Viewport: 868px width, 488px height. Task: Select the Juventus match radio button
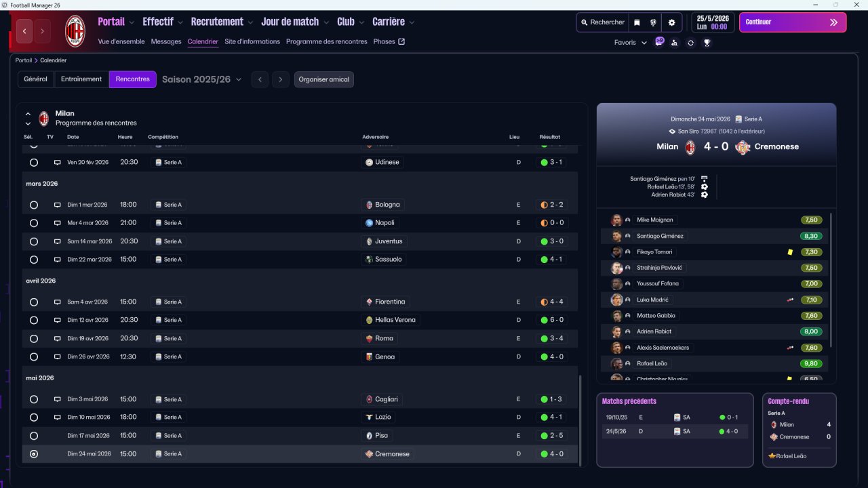tap(34, 241)
